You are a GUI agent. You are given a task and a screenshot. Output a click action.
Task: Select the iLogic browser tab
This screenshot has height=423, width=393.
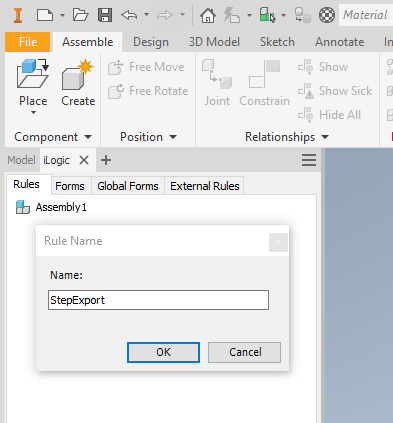pos(56,160)
